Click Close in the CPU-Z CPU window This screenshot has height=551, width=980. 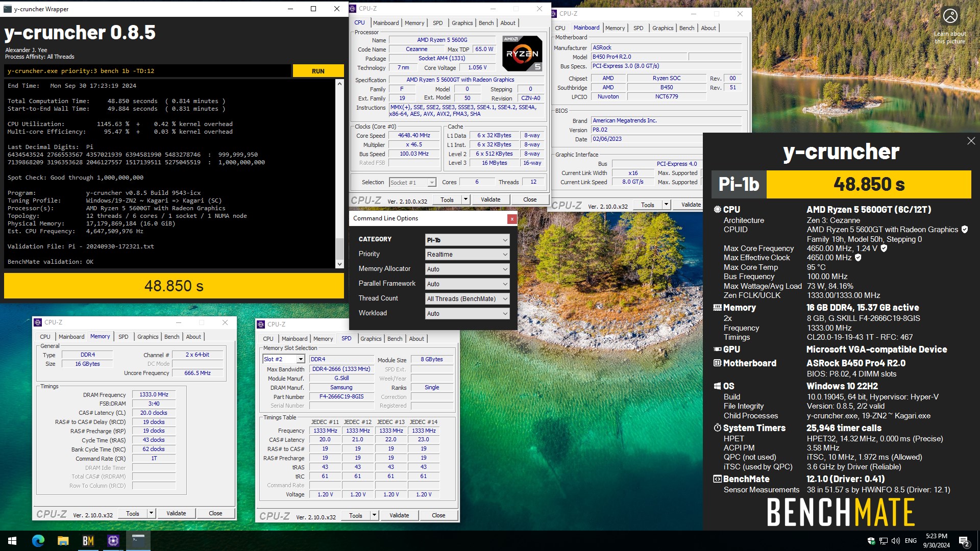point(530,199)
